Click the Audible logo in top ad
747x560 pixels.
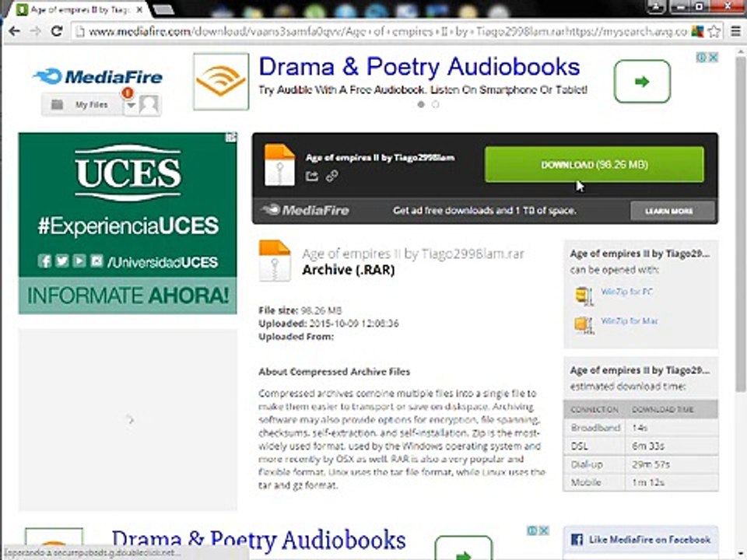point(221,82)
